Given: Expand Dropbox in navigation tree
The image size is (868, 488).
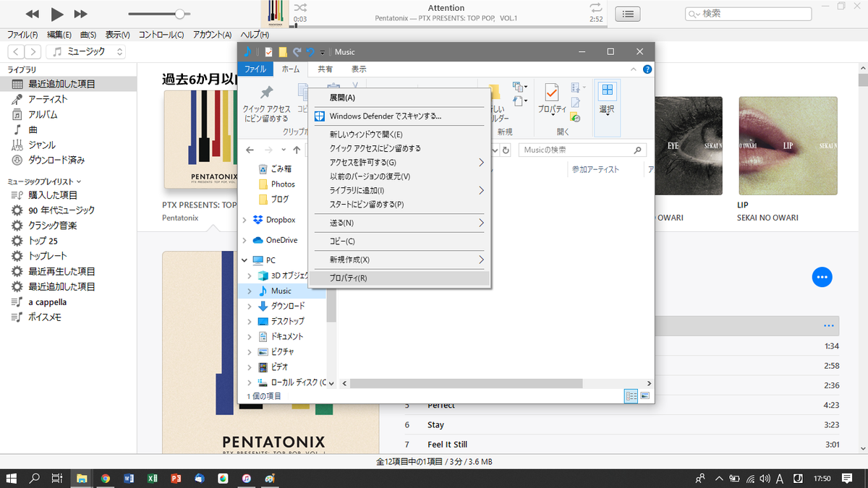Looking at the screenshot, I should click(x=244, y=220).
